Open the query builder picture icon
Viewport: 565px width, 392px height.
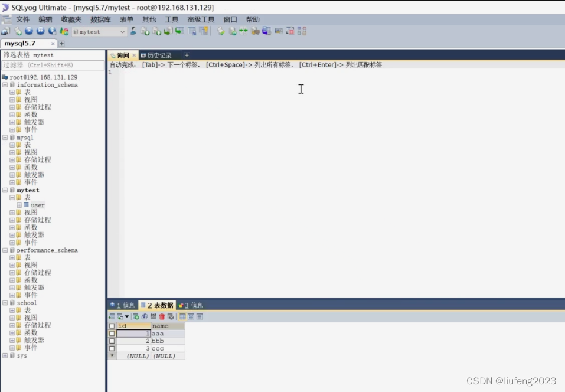(x=279, y=31)
